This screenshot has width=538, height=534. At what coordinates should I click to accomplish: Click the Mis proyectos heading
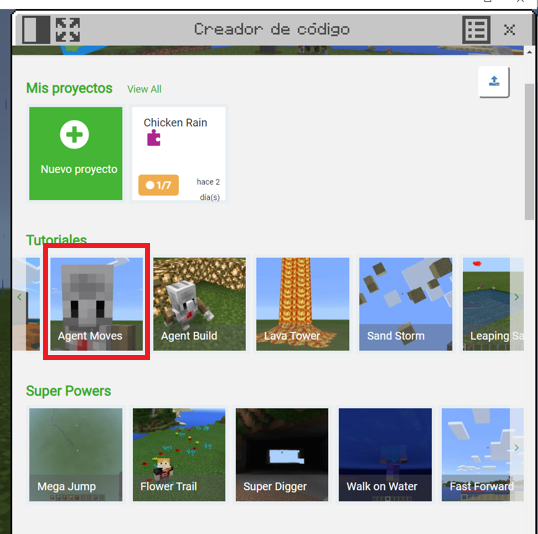click(x=69, y=88)
